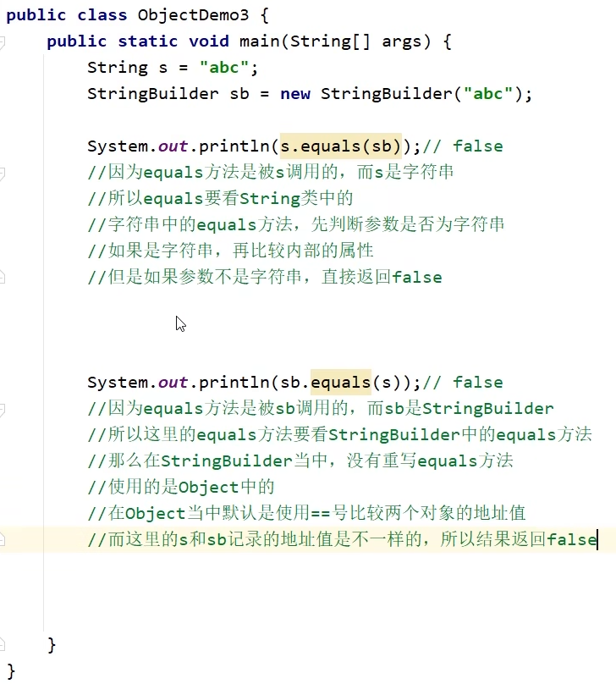Viewport: 616px width, 684px height.
Task: Click println in the sb.equals(s) statement
Action: (234, 382)
